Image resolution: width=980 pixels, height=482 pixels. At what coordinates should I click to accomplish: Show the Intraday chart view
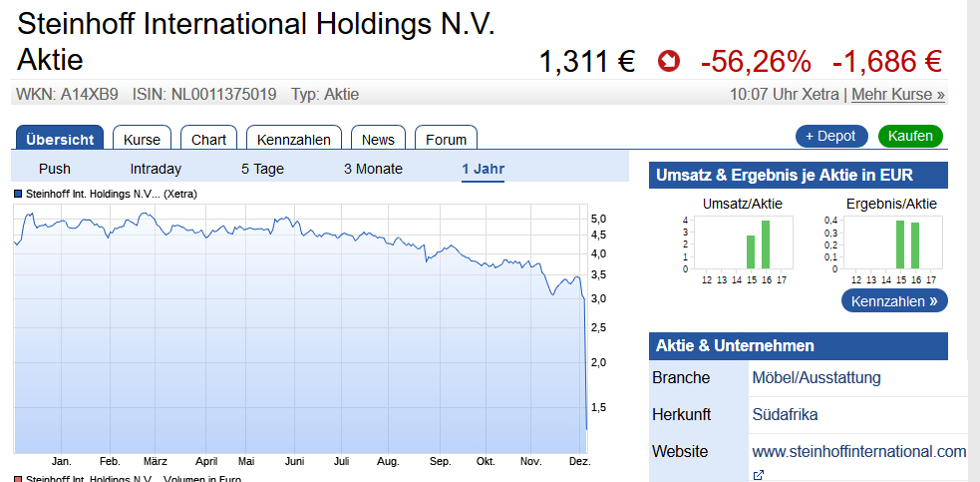click(156, 169)
